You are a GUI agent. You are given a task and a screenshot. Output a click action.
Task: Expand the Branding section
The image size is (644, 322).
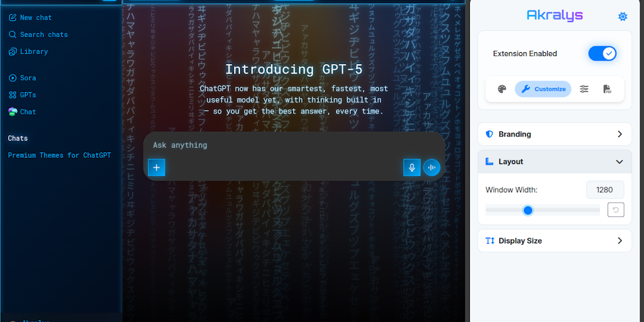554,134
